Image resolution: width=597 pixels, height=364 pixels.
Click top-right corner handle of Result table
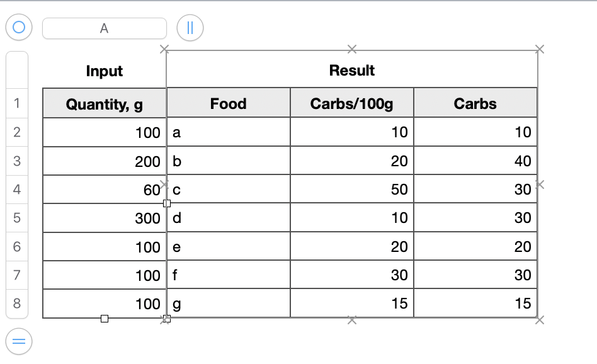click(540, 49)
